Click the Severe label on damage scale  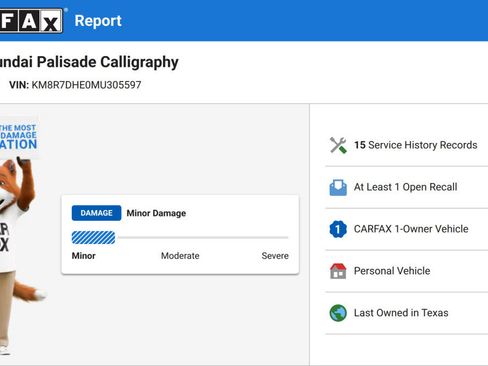click(275, 256)
